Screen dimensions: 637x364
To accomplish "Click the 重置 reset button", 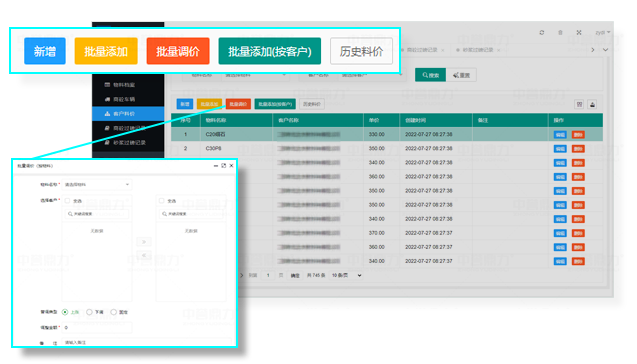I will click(x=461, y=75).
